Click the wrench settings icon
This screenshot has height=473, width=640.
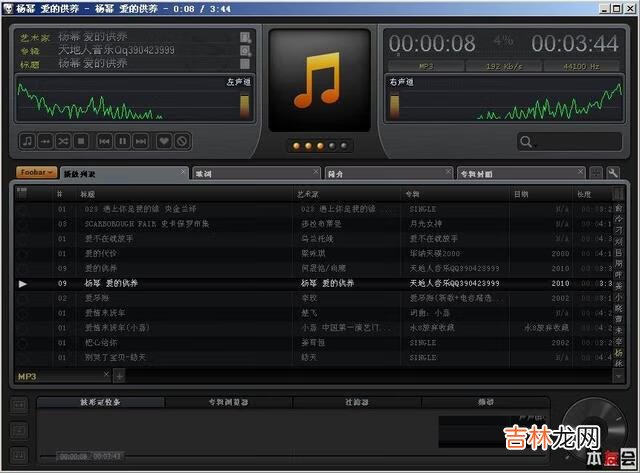point(612,173)
